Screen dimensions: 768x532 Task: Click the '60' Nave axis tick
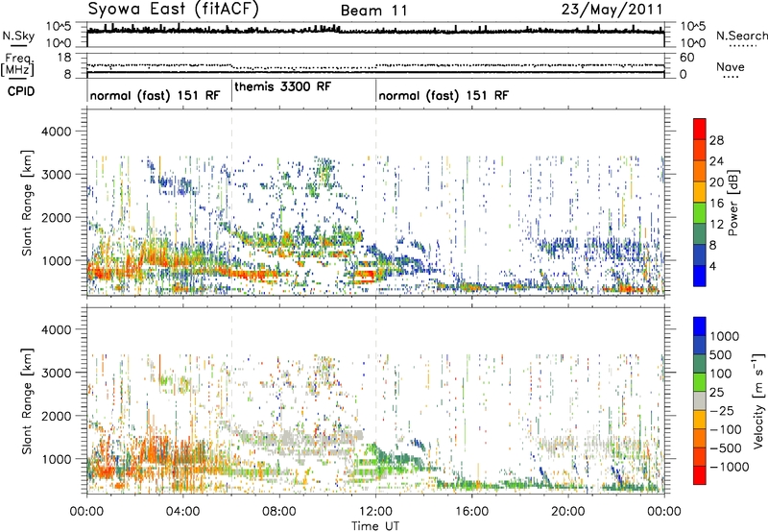(x=687, y=58)
